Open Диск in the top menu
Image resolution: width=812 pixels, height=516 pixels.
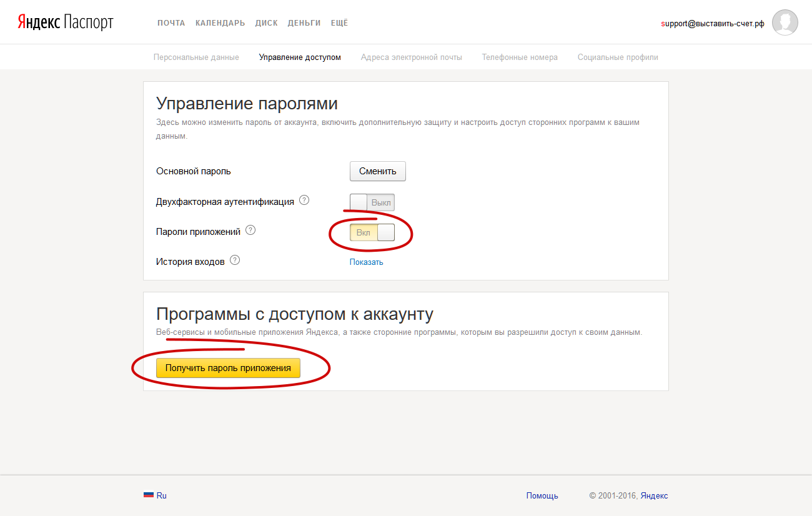tap(266, 23)
